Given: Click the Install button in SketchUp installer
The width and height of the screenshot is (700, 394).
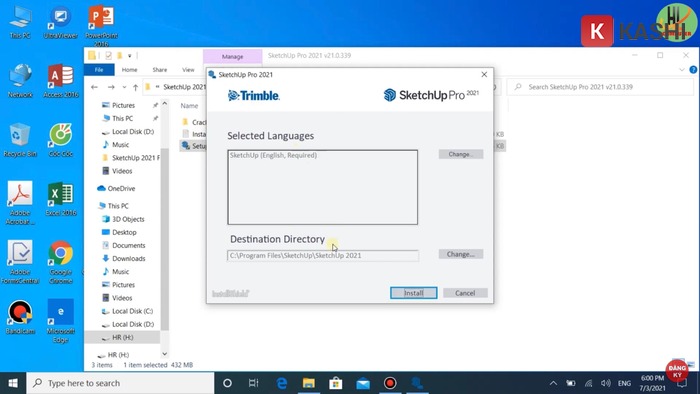Looking at the screenshot, I should point(413,293).
